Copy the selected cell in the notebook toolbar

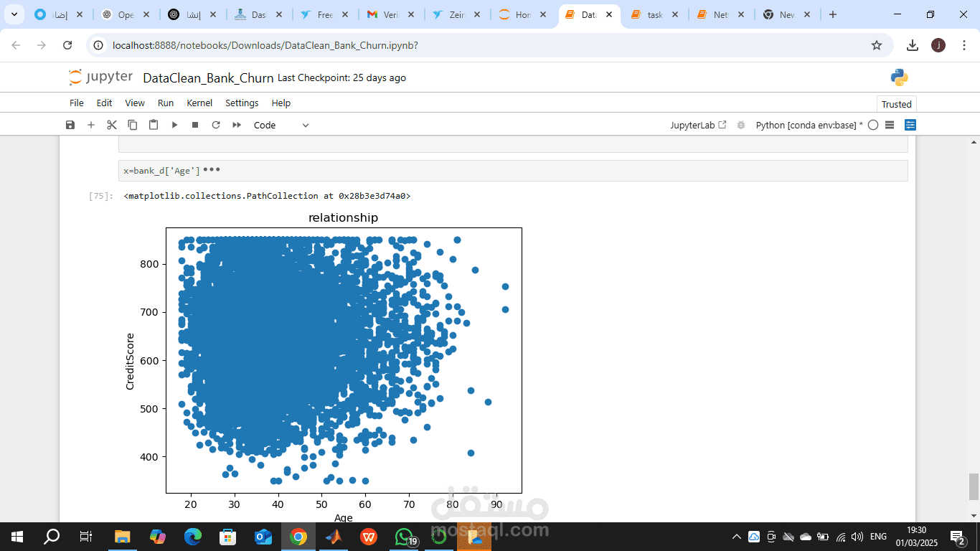tap(133, 125)
